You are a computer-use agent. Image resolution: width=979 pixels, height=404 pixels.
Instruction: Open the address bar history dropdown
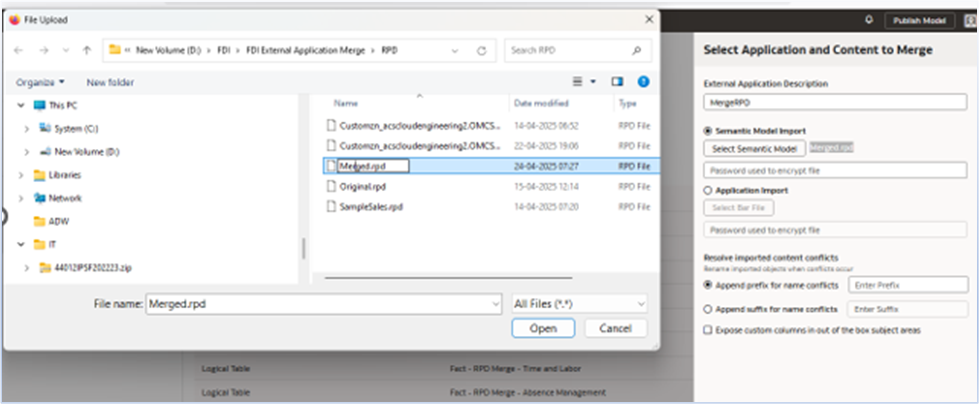tap(456, 51)
